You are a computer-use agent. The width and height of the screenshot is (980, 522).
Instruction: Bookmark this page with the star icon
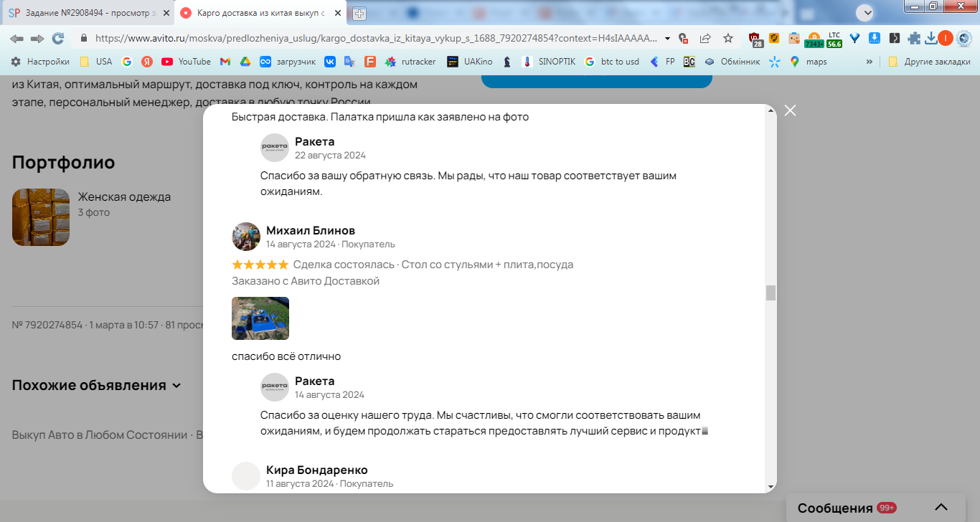point(728,38)
